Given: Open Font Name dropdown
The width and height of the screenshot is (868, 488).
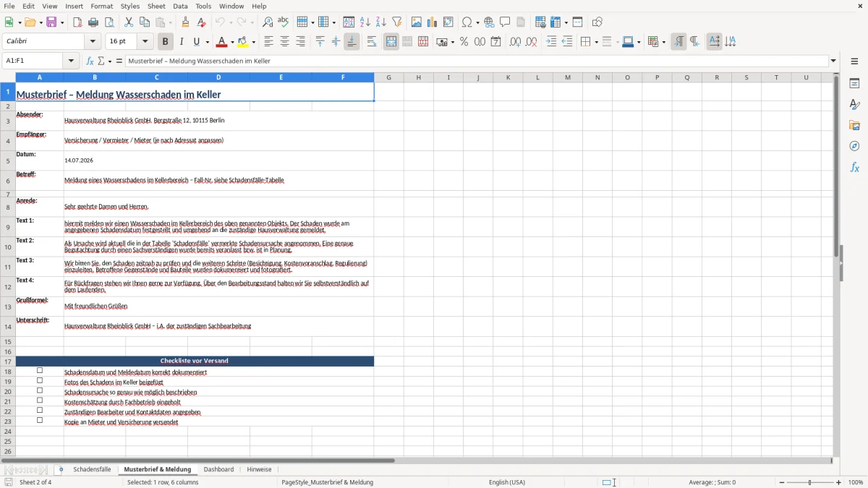Looking at the screenshot, I should tap(92, 42).
